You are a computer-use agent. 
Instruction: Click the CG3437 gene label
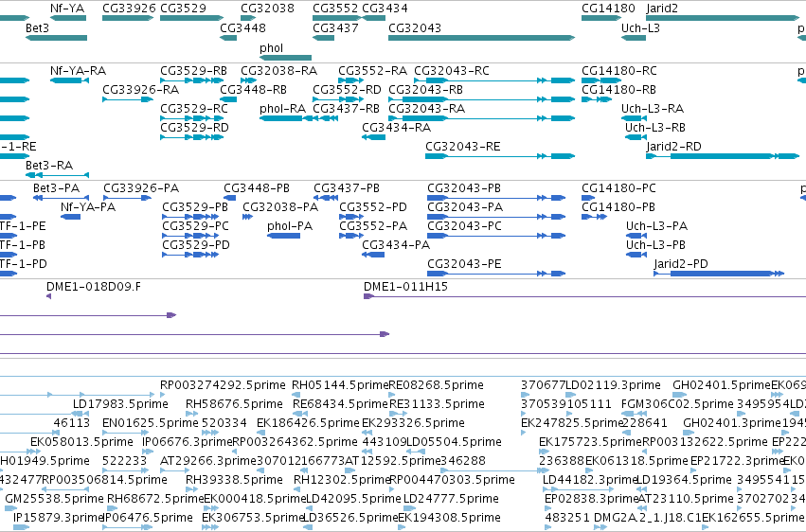point(335,27)
